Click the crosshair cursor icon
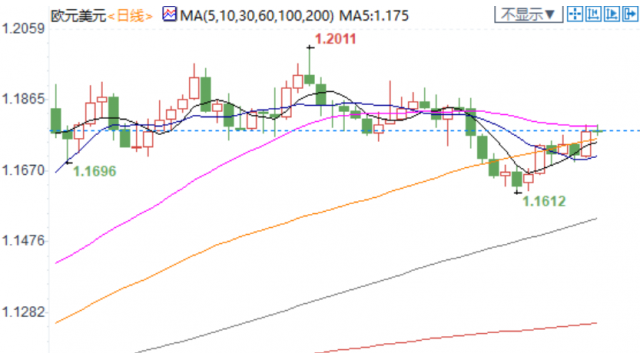The image size is (640, 360). [575, 14]
